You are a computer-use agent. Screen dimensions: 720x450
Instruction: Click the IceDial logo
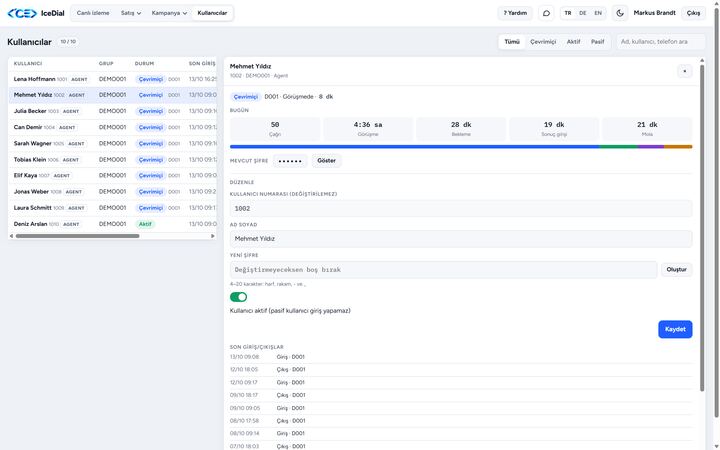click(36, 13)
